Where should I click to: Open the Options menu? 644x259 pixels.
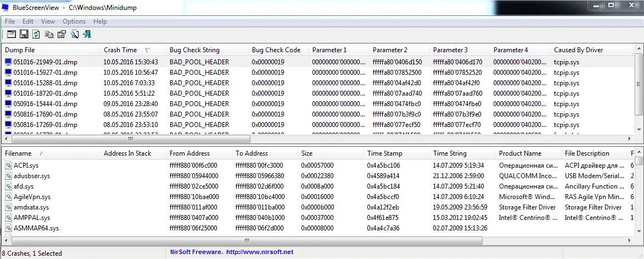[74, 21]
